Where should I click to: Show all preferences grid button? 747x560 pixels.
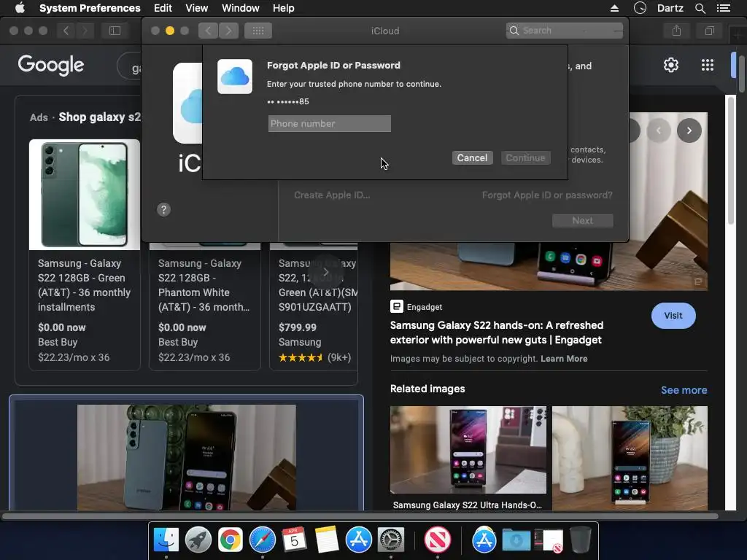[258, 31]
